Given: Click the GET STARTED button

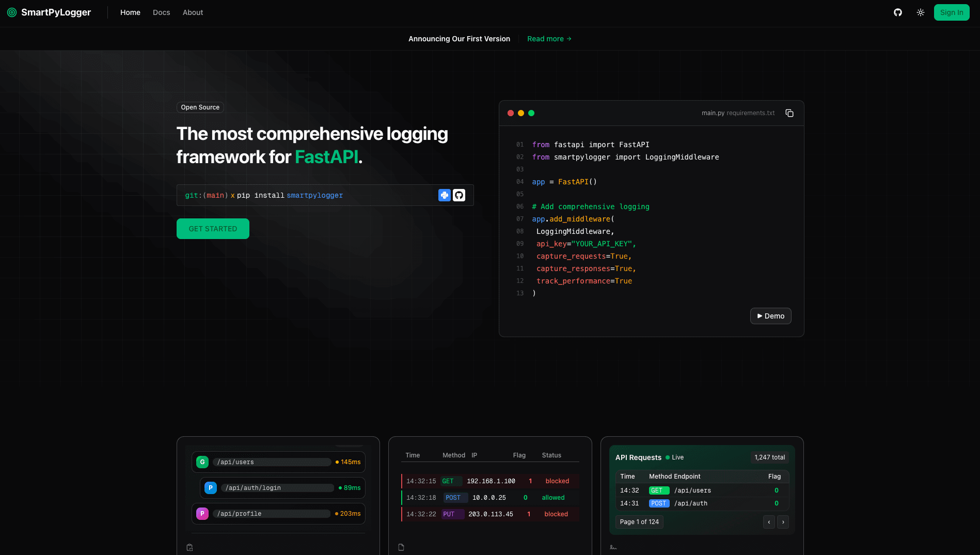Looking at the screenshot, I should (x=213, y=228).
